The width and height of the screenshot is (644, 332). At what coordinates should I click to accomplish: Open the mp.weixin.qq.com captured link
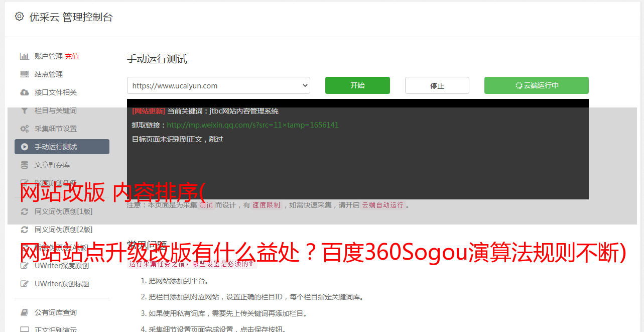(x=252, y=125)
